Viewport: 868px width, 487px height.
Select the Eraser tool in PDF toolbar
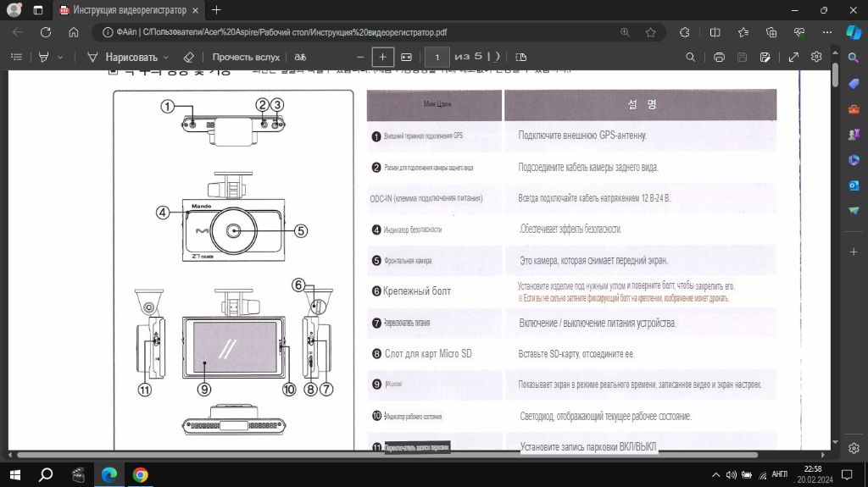[x=189, y=57]
